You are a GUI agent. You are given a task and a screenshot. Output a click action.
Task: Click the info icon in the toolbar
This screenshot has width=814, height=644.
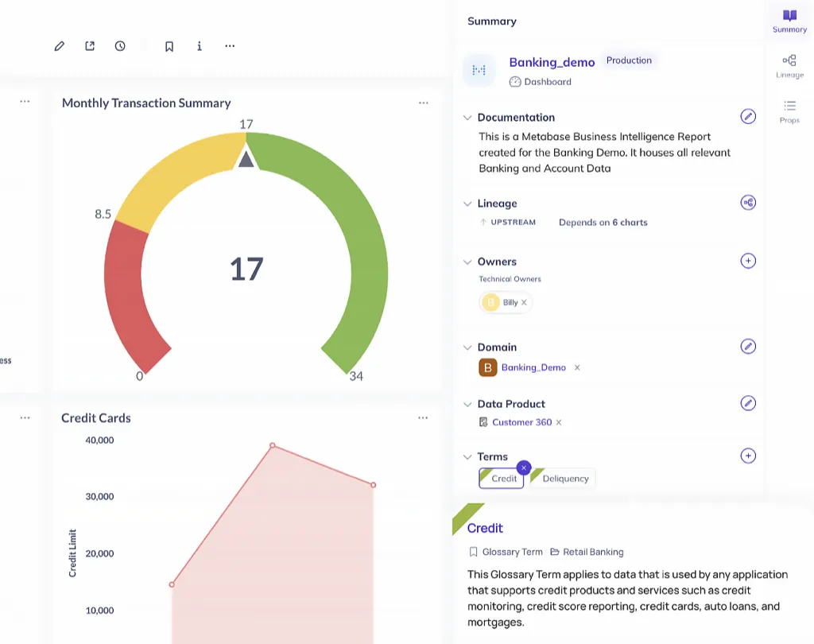coord(199,46)
